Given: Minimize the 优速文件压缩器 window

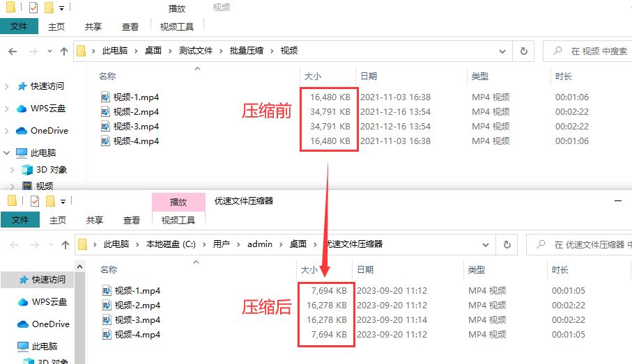Looking at the screenshot, I should click(x=618, y=200).
